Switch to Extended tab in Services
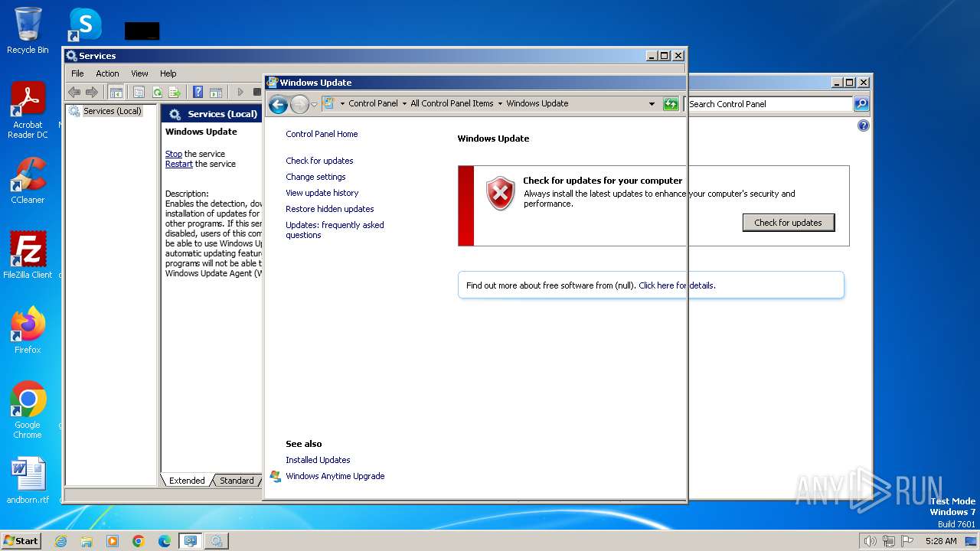 (187, 481)
